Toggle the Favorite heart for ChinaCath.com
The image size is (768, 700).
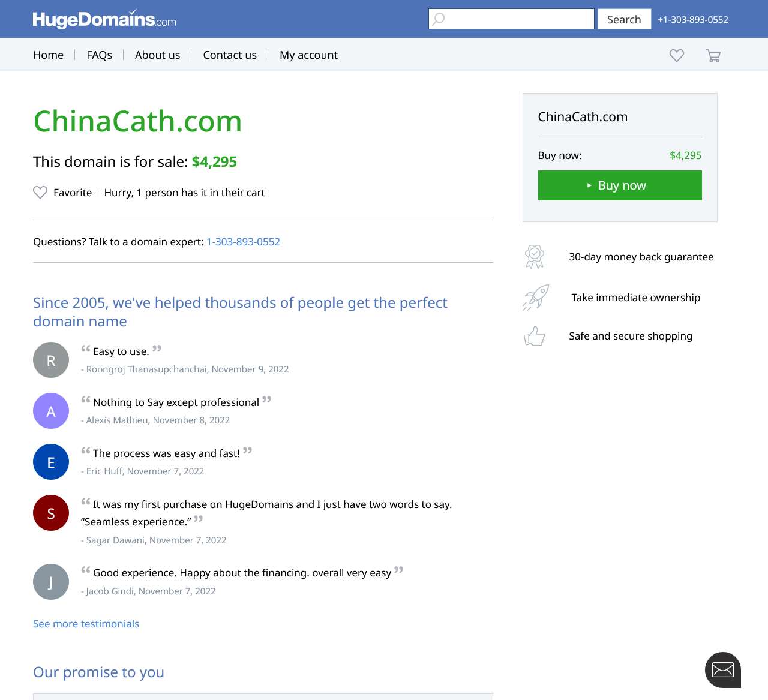40,193
